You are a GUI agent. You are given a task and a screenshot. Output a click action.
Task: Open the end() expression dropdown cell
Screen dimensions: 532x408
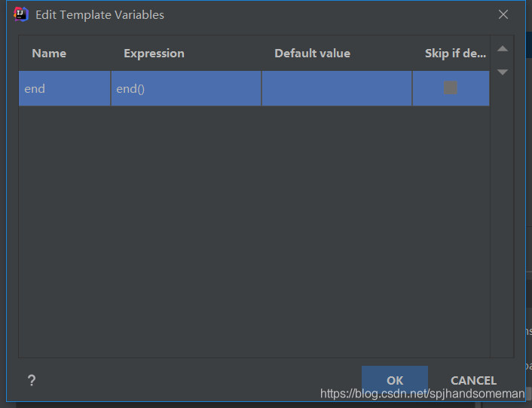pyautogui.click(x=186, y=88)
